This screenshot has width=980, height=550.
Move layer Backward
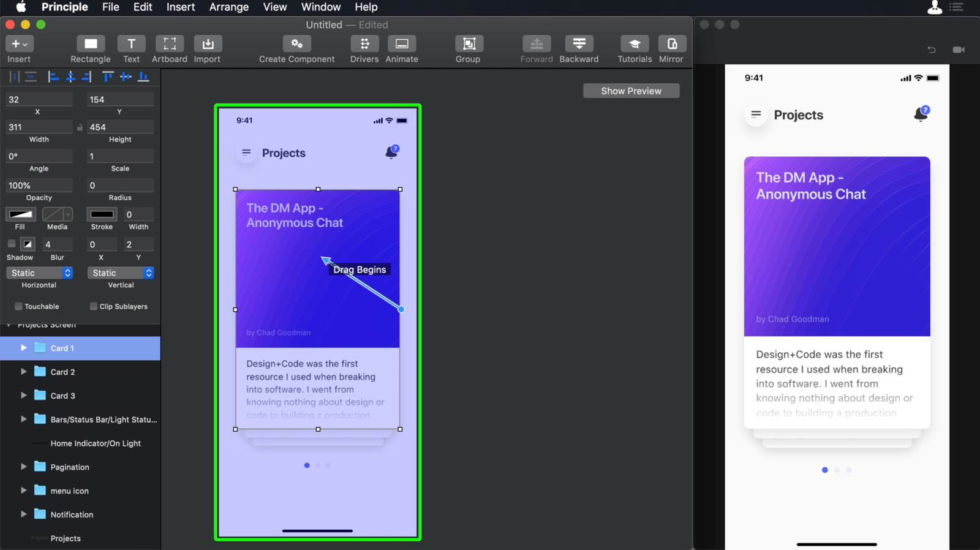(x=579, y=44)
